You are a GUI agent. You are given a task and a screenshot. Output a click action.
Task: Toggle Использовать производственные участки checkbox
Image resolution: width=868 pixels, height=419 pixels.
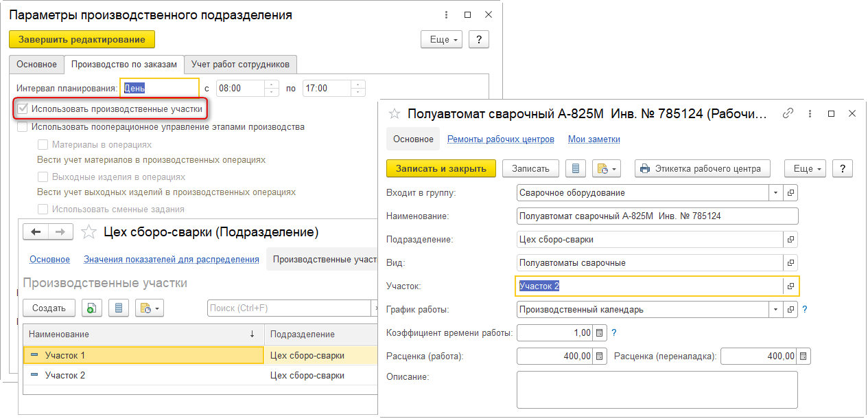click(23, 109)
